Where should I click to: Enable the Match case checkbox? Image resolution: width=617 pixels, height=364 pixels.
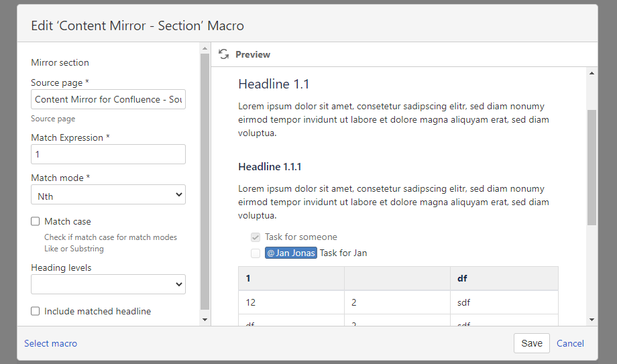pos(36,221)
